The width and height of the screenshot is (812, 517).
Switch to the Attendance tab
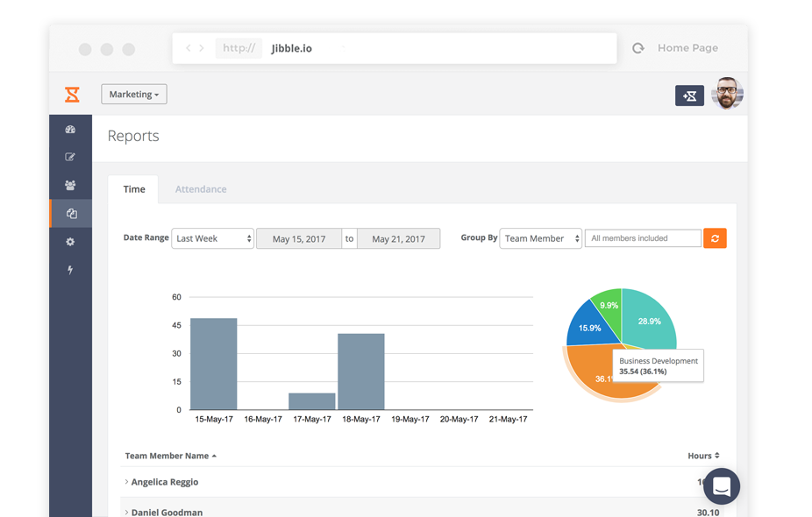pos(201,189)
